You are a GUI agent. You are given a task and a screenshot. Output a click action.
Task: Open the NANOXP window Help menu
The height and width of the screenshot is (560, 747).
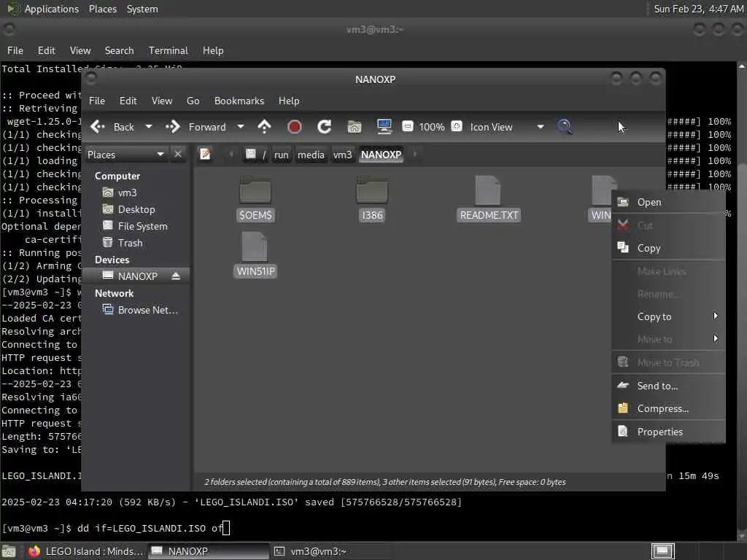click(289, 101)
